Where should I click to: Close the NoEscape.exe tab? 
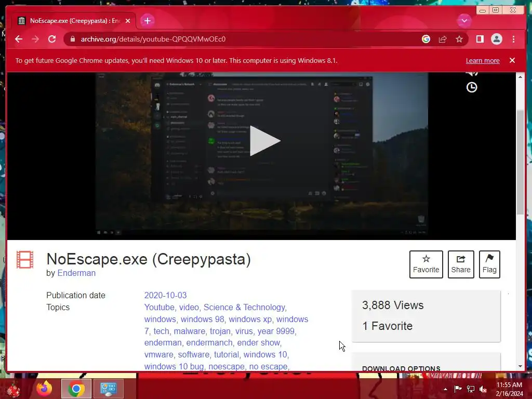click(128, 21)
